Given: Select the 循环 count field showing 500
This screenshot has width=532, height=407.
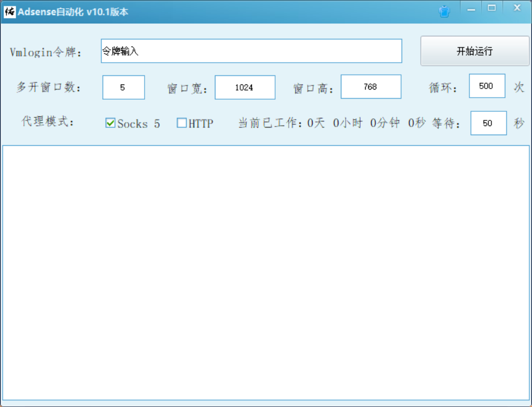Looking at the screenshot, I should (x=486, y=86).
